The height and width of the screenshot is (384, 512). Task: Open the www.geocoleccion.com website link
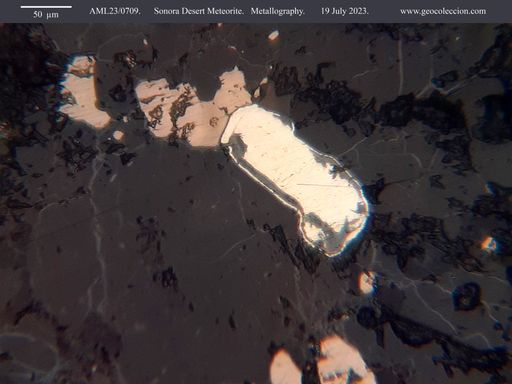tap(443, 11)
